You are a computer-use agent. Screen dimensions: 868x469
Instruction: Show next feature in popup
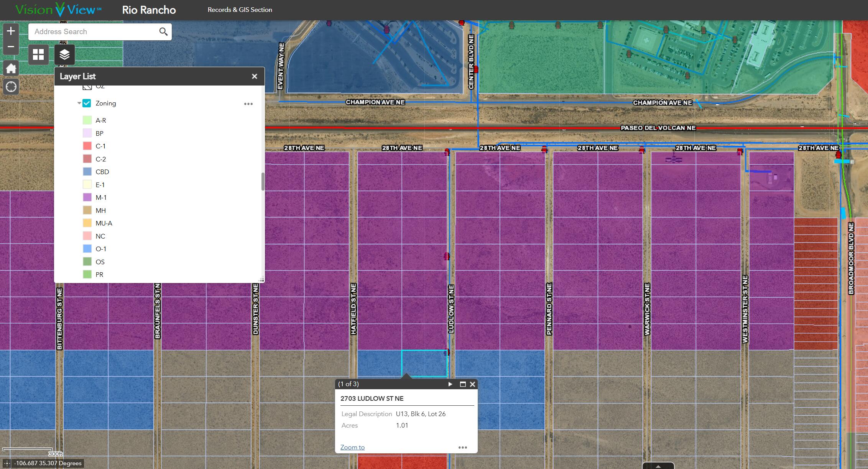click(450, 384)
